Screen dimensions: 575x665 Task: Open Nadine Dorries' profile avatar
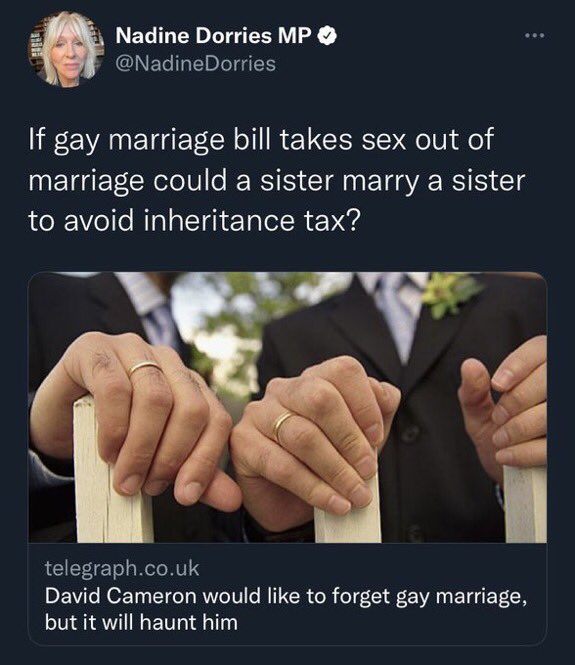pos(66,49)
